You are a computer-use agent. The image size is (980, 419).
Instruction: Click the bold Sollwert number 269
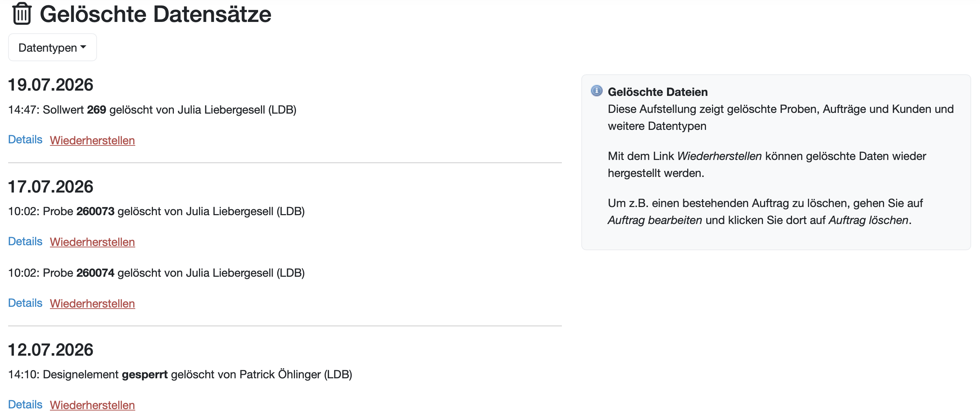click(x=97, y=110)
